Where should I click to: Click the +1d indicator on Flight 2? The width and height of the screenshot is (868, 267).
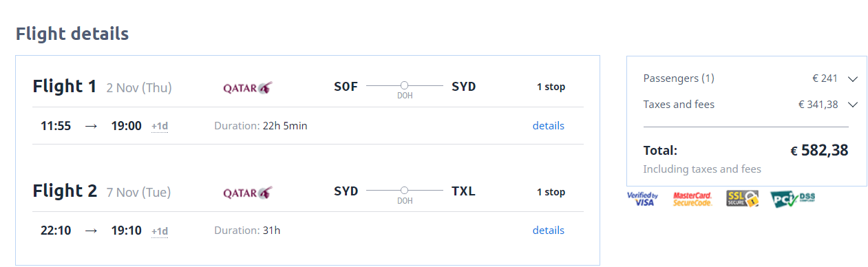(x=160, y=231)
